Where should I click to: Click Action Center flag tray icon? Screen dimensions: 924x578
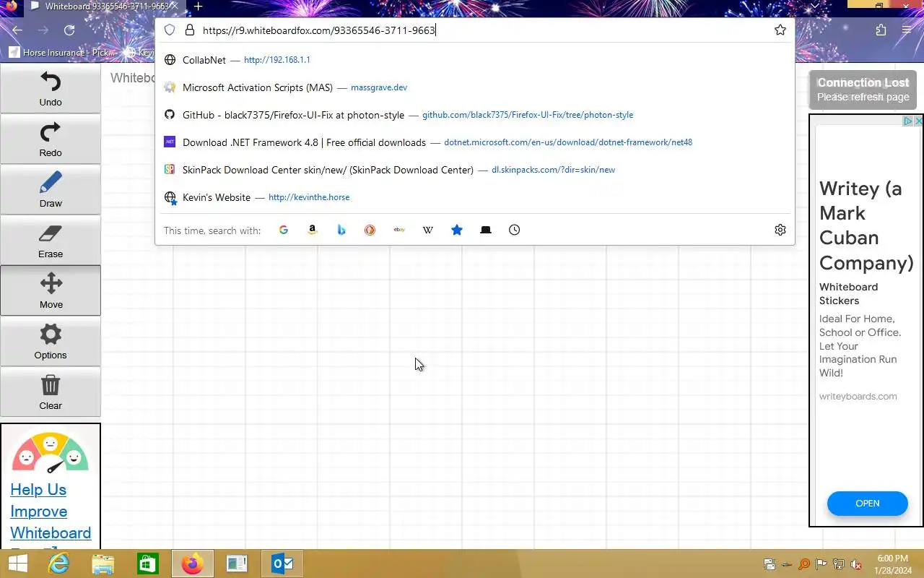(821, 564)
